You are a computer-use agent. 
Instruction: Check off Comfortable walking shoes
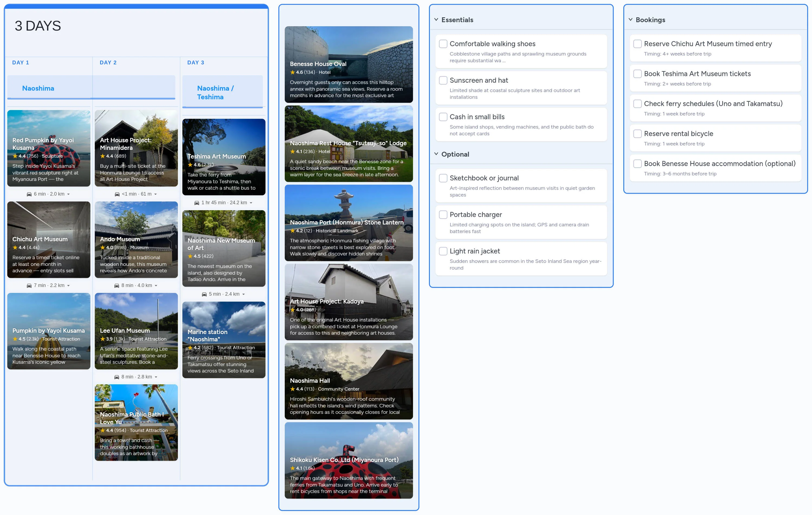click(443, 44)
